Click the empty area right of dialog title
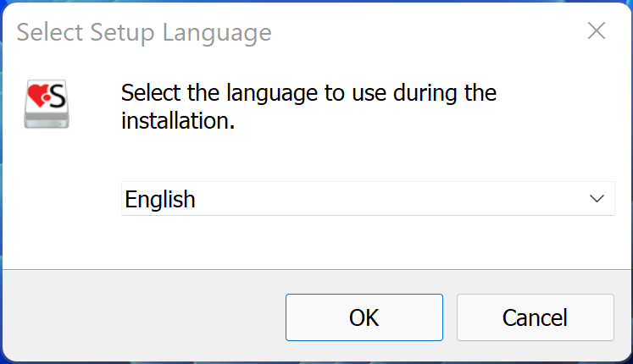The height and width of the screenshot is (364, 633). pos(424,32)
